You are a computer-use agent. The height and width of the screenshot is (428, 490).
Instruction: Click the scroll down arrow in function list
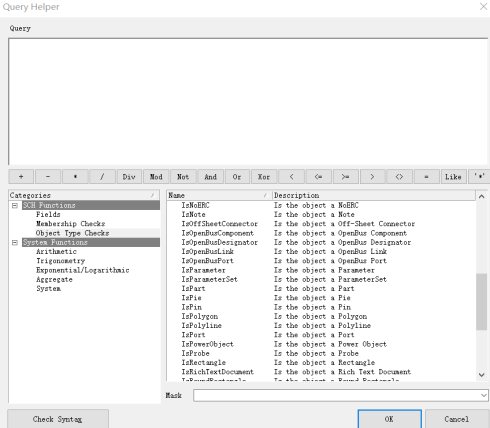481,375
